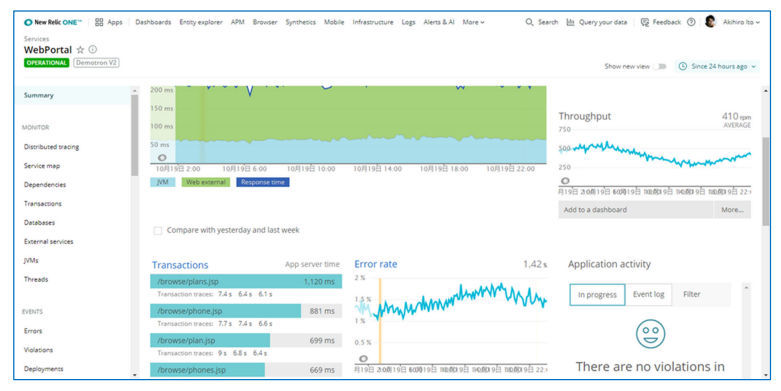
Task: Click the clock icon in time picker
Action: tap(683, 66)
